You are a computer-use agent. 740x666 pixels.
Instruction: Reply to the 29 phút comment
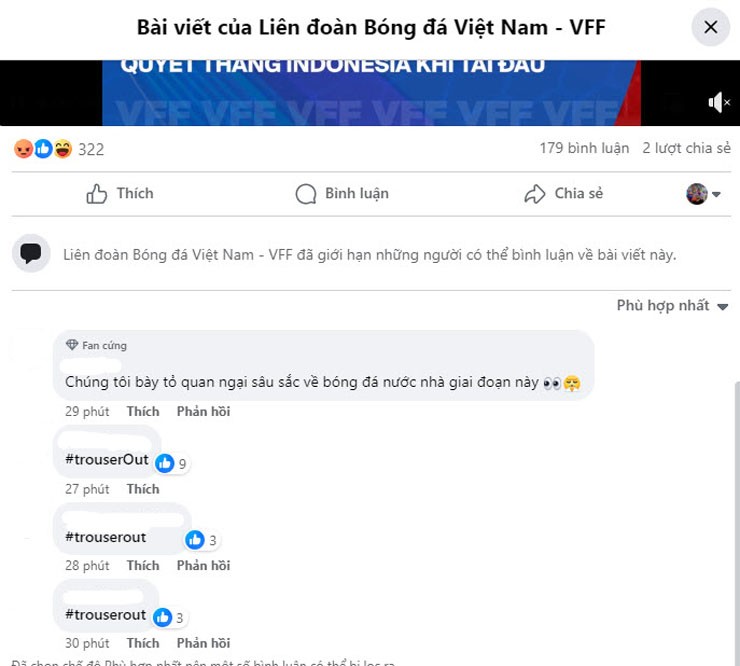click(x=203, y=412)
